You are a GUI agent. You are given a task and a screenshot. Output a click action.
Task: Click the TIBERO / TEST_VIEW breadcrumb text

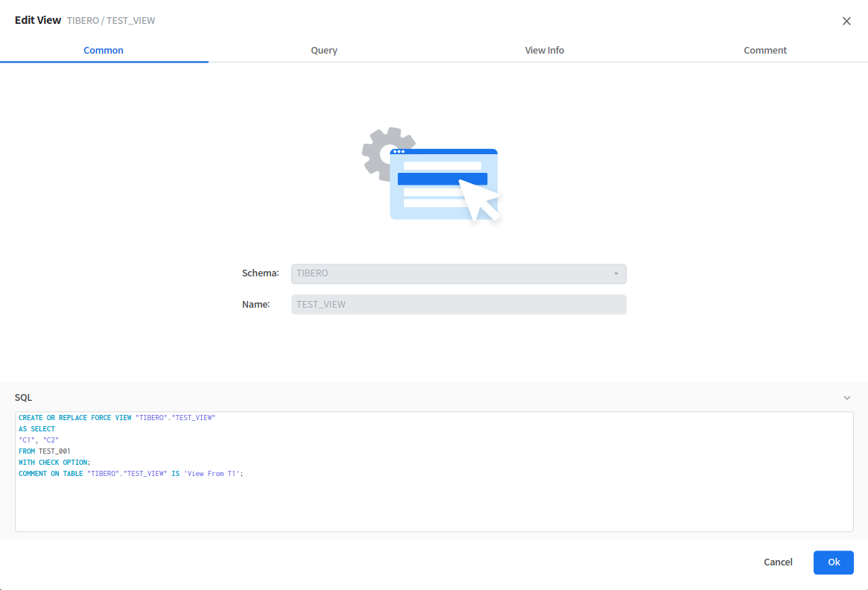point(111,21)
